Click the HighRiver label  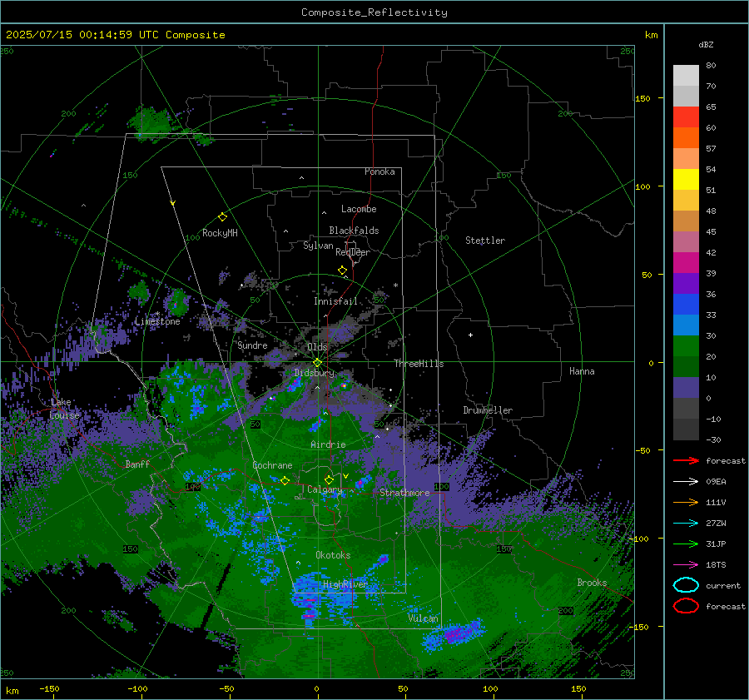pyautogui.click(x=345, y=584)
